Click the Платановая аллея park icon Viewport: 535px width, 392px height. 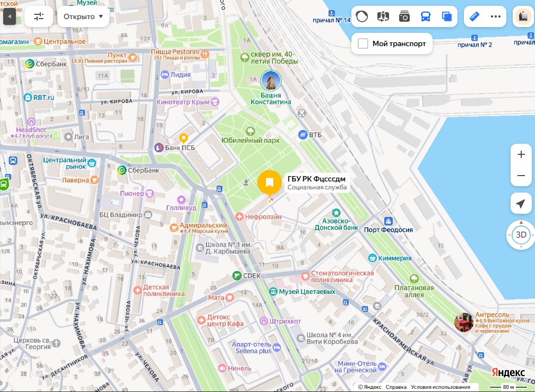click(414, 279)
